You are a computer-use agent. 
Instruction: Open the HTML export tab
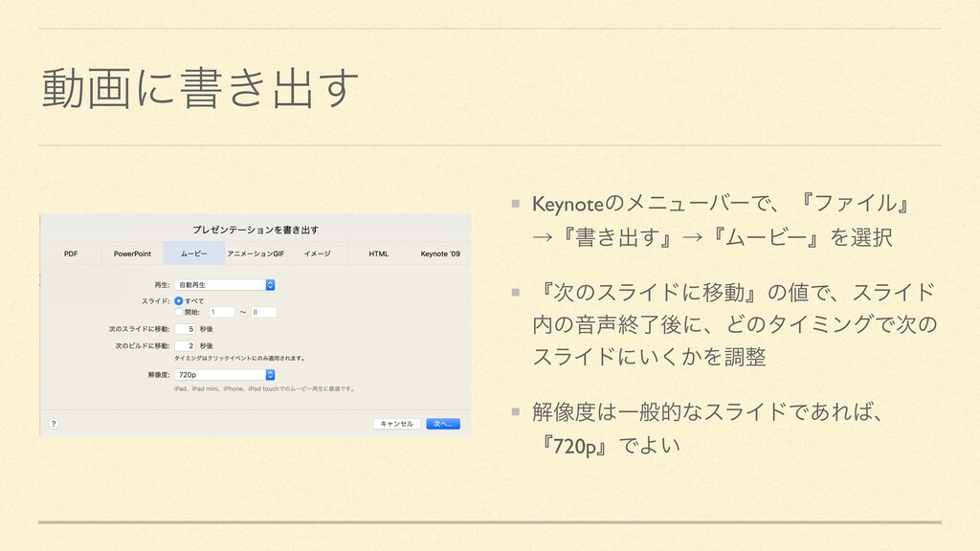coord(379,253)
